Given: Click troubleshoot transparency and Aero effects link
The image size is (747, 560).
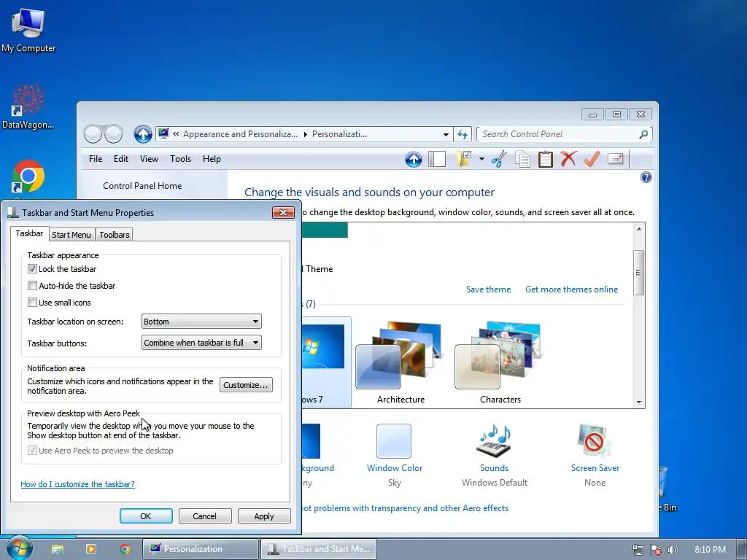Looking at the screenshot, I should [x=405, y=508].
